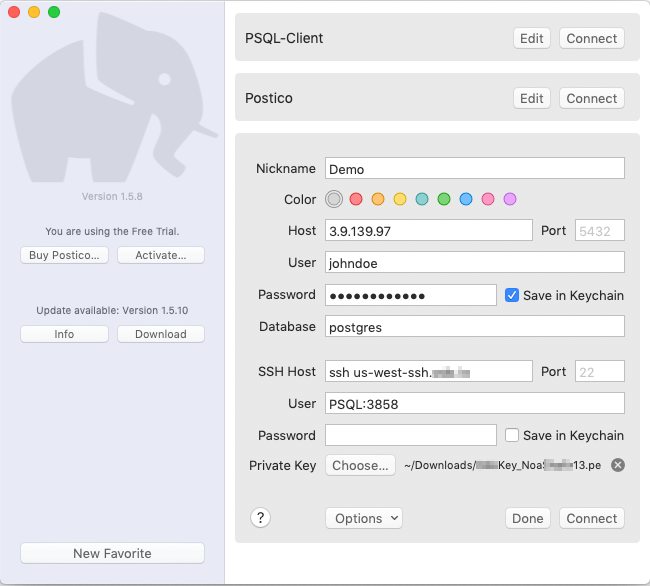Pick the blue color swatch
Viewport: 650px width, 586px height.
[466, 199]
